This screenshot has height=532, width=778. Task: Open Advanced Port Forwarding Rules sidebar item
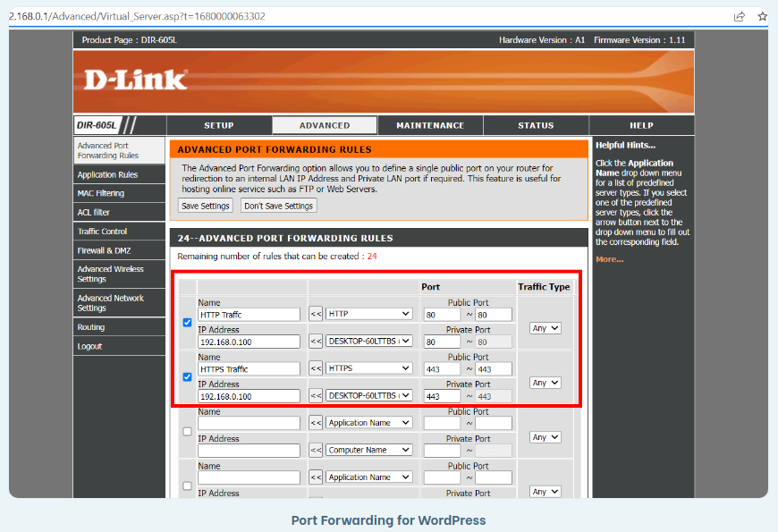(x=119, y=150)
